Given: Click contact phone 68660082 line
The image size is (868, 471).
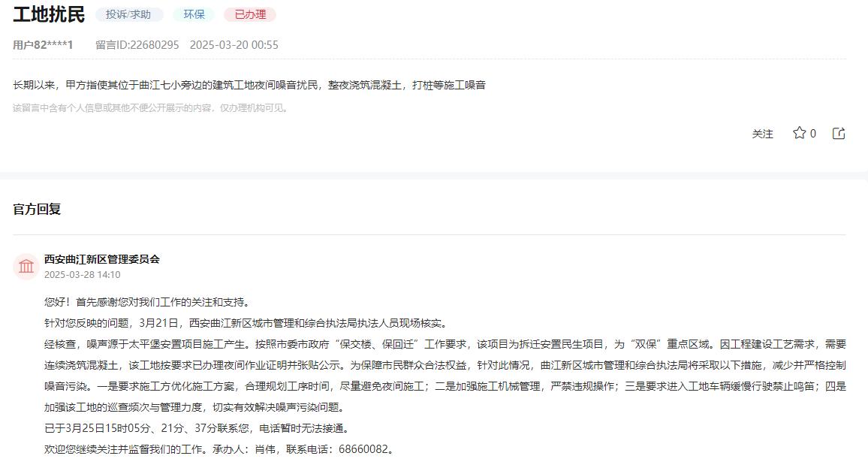Looking at the screenshot, I should 221,449.
